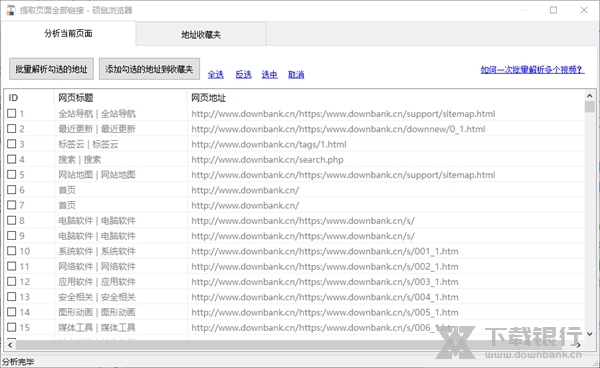Image resolution: width=600 pixels, height=368 pixels.
Task: Switch to the 分析当前页面 tab
Action: (x=68, y=34)
